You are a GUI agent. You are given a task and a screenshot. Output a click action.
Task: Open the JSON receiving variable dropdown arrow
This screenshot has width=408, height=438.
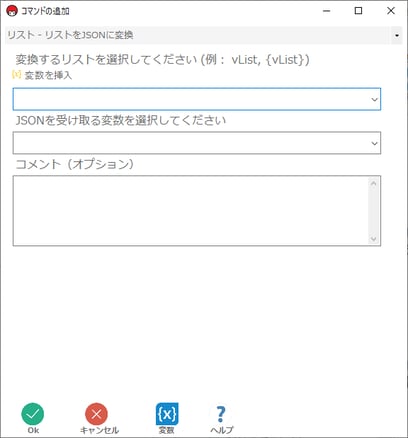coord(374,143)
